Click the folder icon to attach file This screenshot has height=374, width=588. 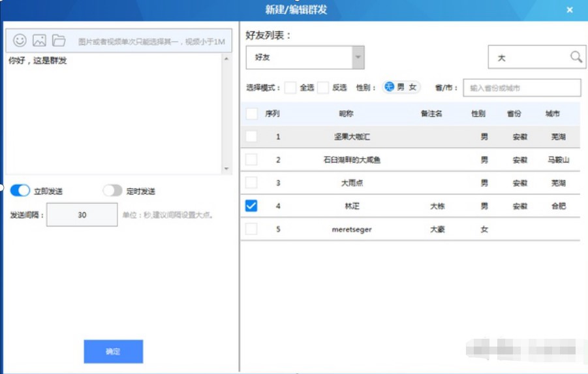59,40
